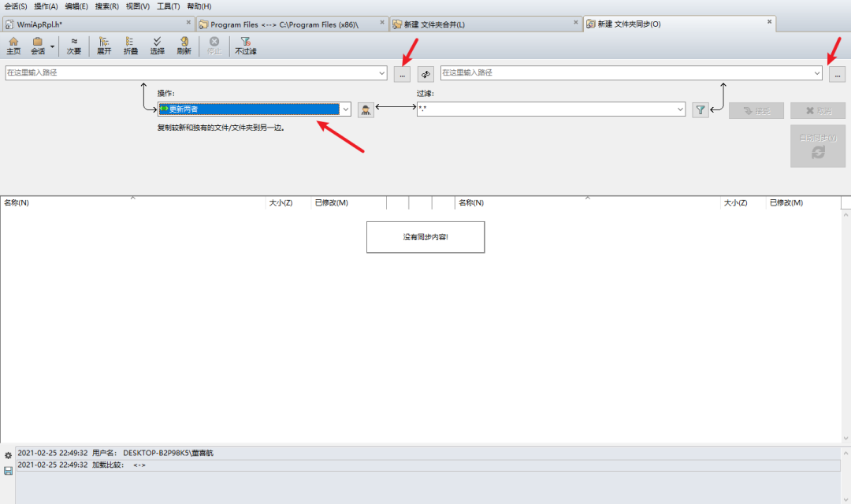The image size is (851, 504).
Task: Click the Cancel (取消) button
Action: tap(818, 111)
